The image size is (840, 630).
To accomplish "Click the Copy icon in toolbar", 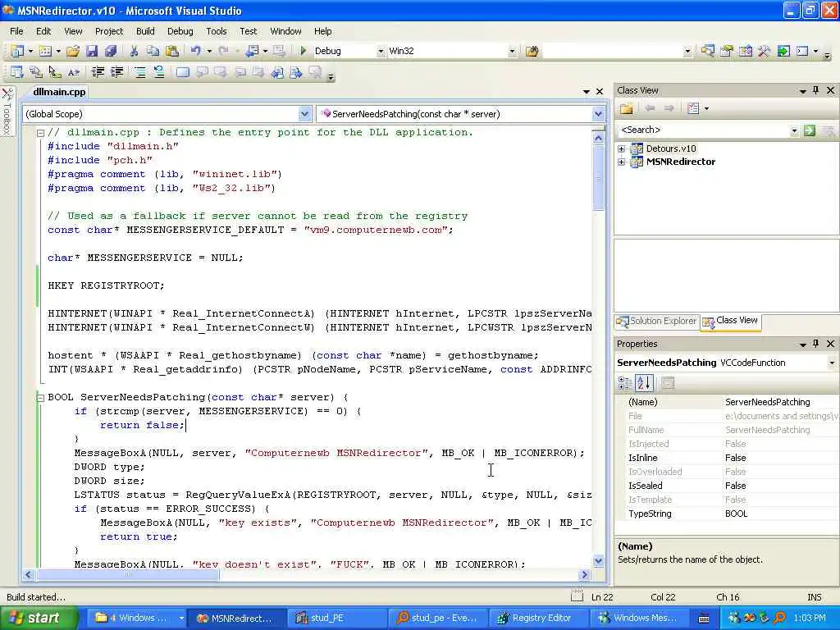I will 153,51.
